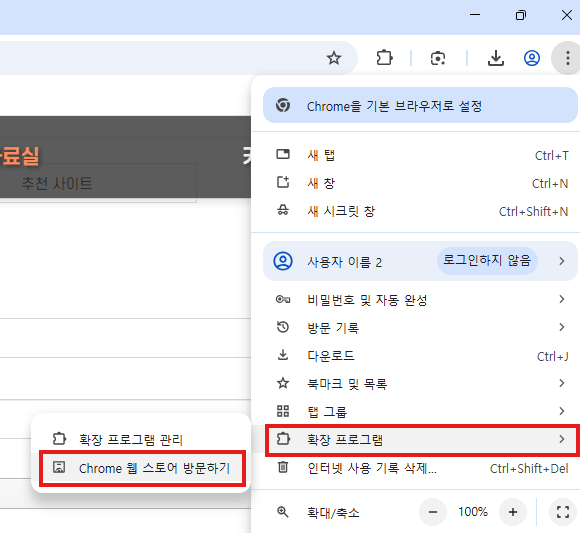Open the profile avatar in toolbar
The height and width of the screenshot is (533, 580).
pos(532,58)
